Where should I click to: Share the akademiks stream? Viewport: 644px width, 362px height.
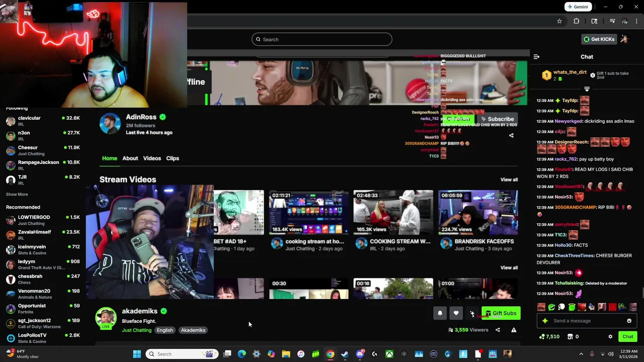click(498, 330)
